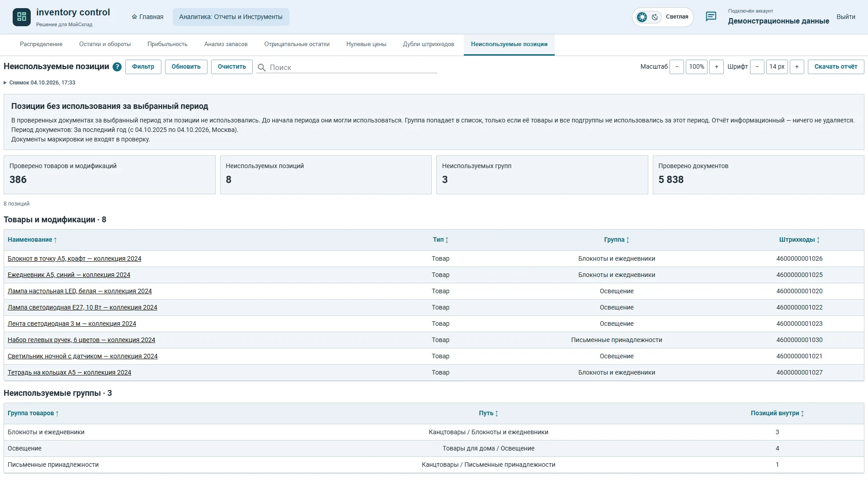Screen dimensions: 868x488
Task: Open Набор гелевых ручек, 6 цветов link
Action: [x=81, y=340]
